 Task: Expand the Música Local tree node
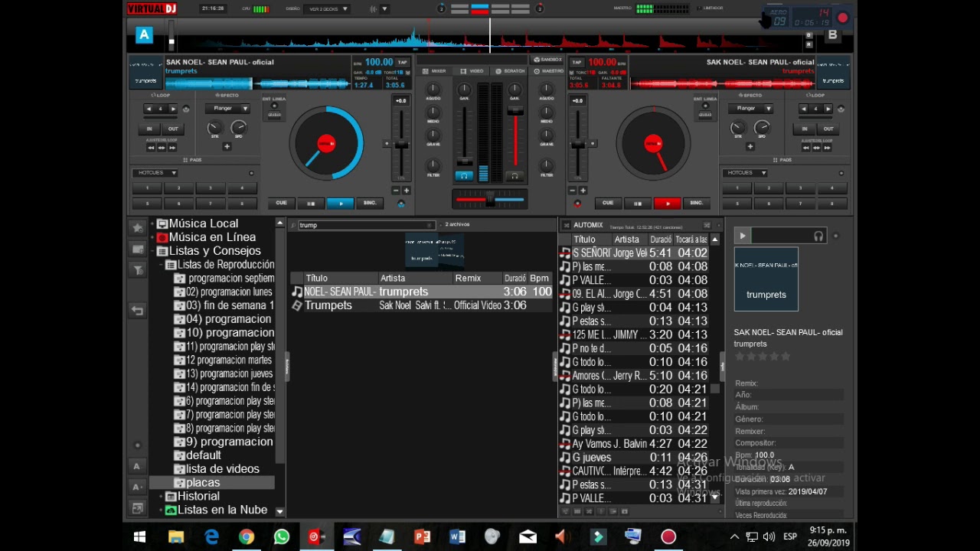[152, 223]
